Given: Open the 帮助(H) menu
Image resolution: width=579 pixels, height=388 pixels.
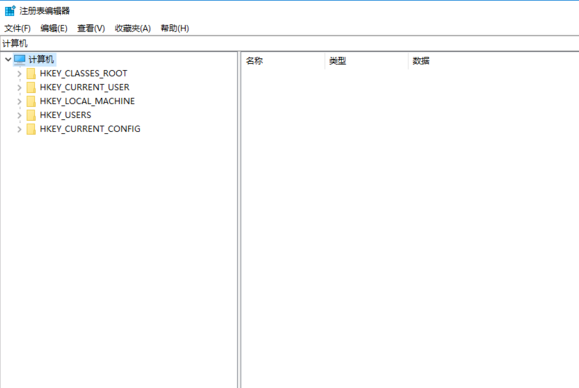Looking at the screenshot, I should pos(175,28).
